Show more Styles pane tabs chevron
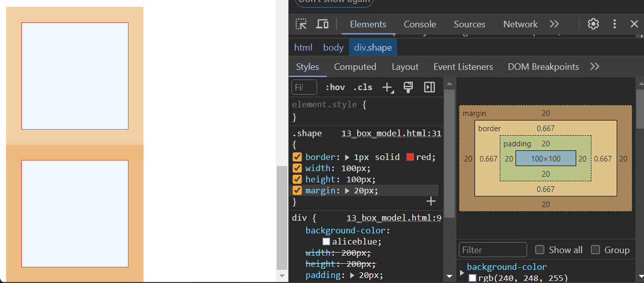 point(595,66)
